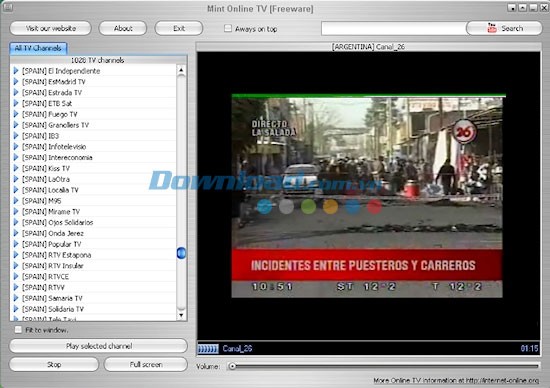Click play arrow beside El Independiente channel
The height and width of the screenshot is (388, 550).
pos(16,71)
